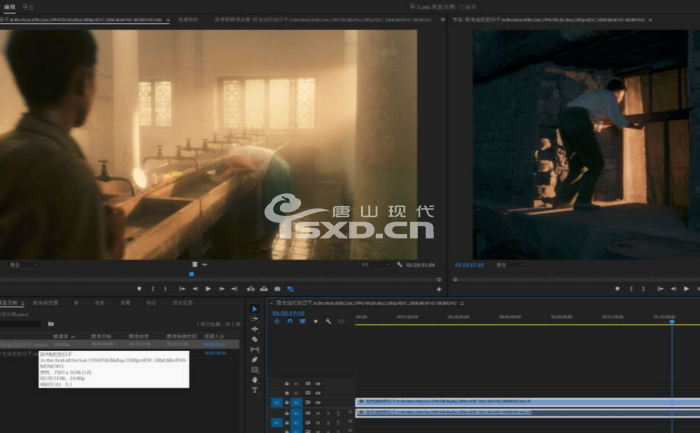Open Effect Controls tab
The image size is (700, 433).
pyautogui.click(x=188, y=20)
